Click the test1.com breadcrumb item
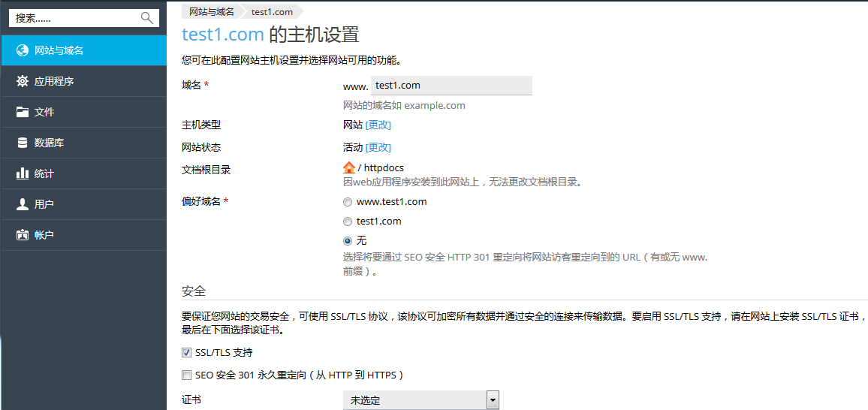Image resolution: width=868 pixels, height=410 pixels. tap(272, 12)
